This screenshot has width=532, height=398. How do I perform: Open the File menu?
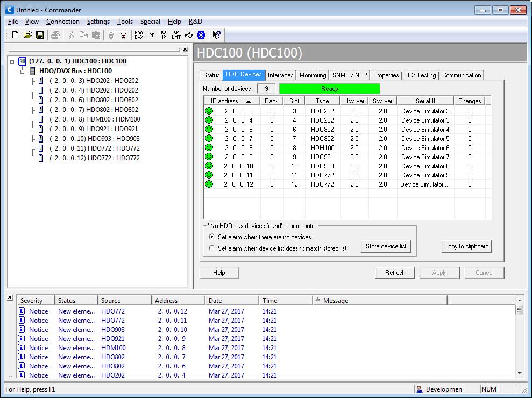(x=13, y=22)
